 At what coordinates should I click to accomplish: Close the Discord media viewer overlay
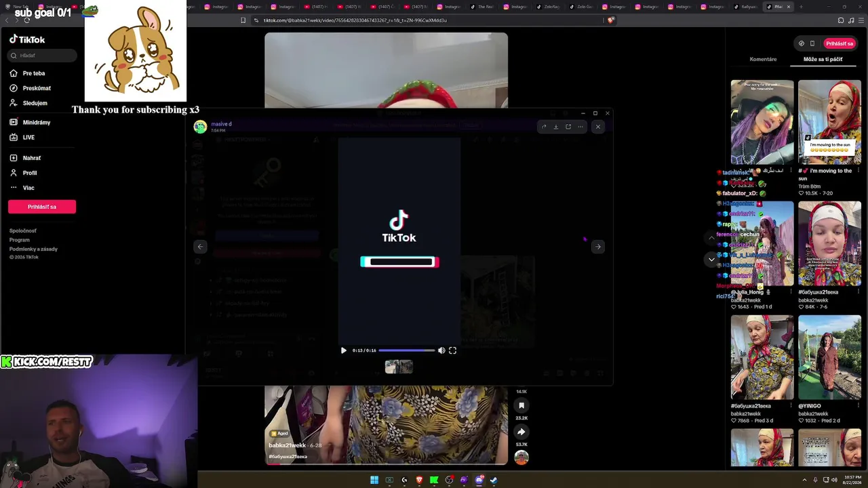(x=597, y=127)
